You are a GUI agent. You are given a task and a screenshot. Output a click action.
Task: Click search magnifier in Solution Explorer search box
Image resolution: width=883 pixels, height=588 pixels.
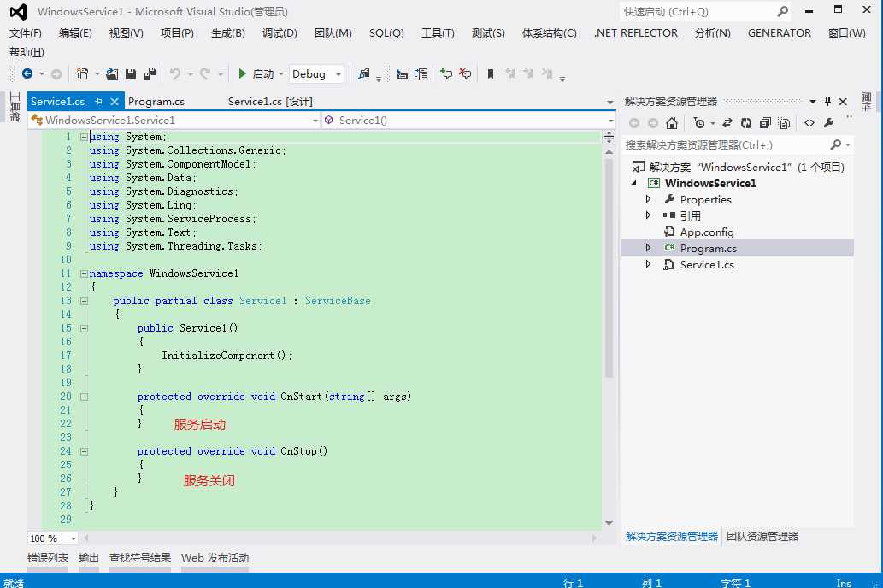point(836,144)
